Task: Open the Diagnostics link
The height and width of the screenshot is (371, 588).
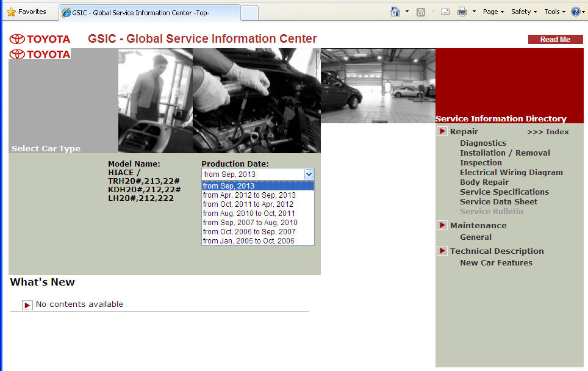Action: 483,143
